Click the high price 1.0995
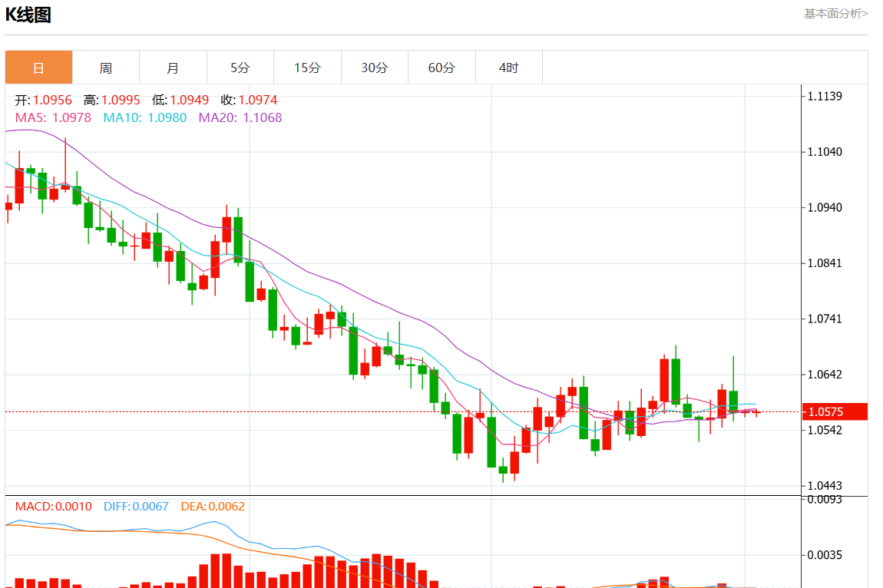This screenshot has width=883, height=588. pos(121,101)
